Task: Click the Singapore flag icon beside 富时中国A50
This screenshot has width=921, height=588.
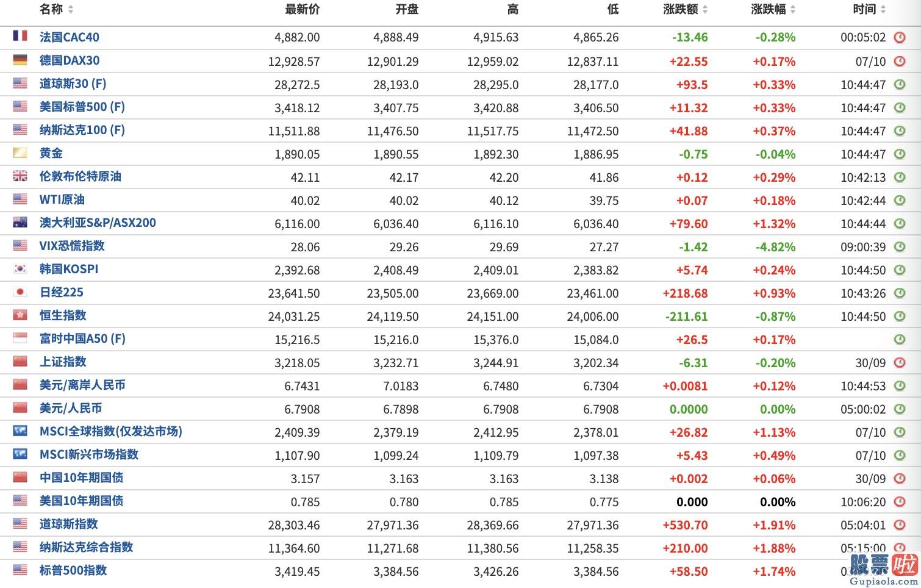Action: 20,337
